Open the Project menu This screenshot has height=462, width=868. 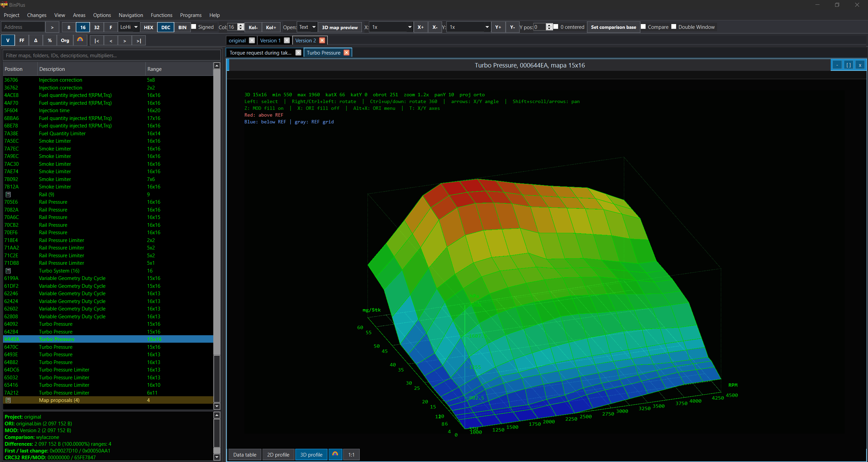12,15
